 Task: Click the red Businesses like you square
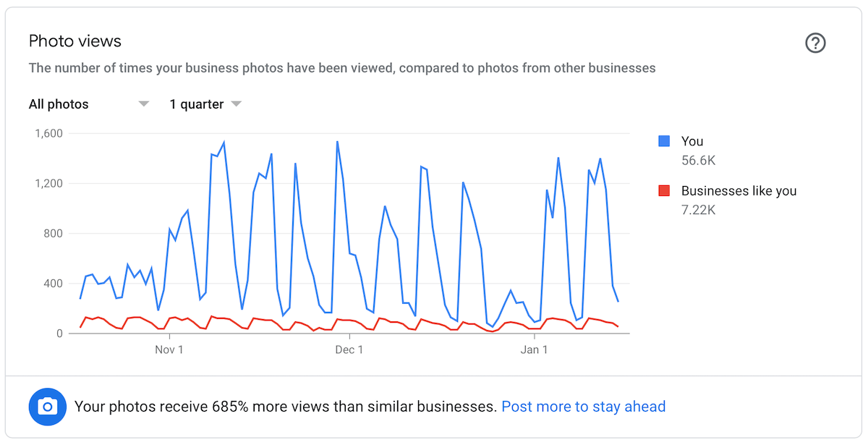click(664, 191)
